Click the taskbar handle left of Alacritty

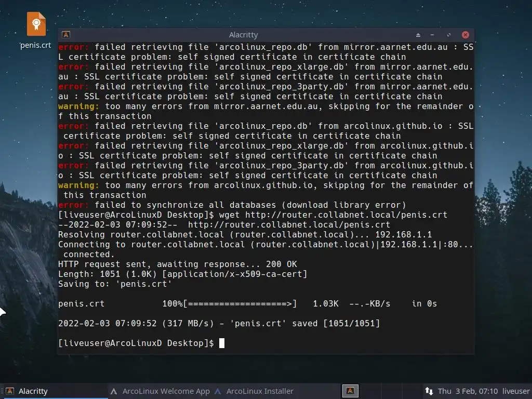coord(2,391)
